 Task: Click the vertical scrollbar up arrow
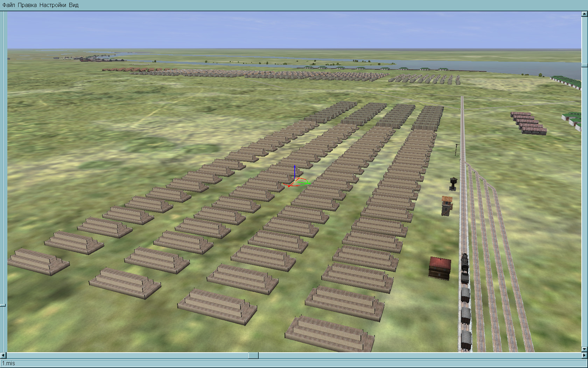(x=584, y=14)
